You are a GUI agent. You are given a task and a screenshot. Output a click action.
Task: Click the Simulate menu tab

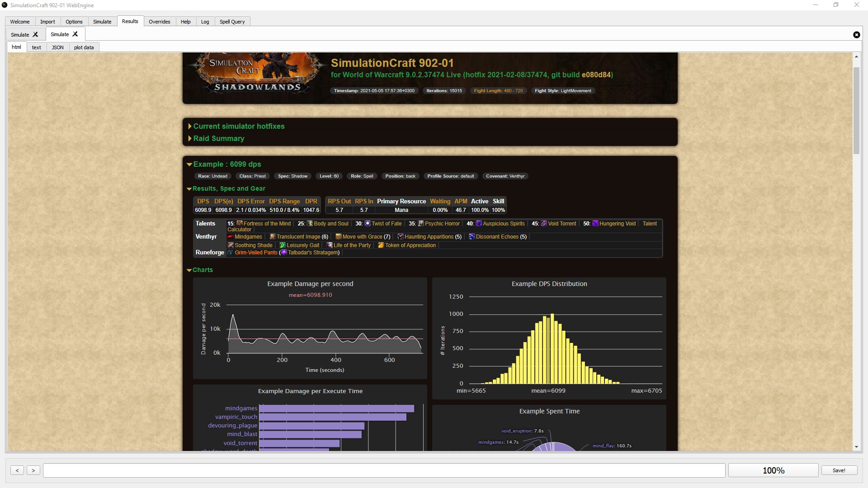[x=103, y=21]
